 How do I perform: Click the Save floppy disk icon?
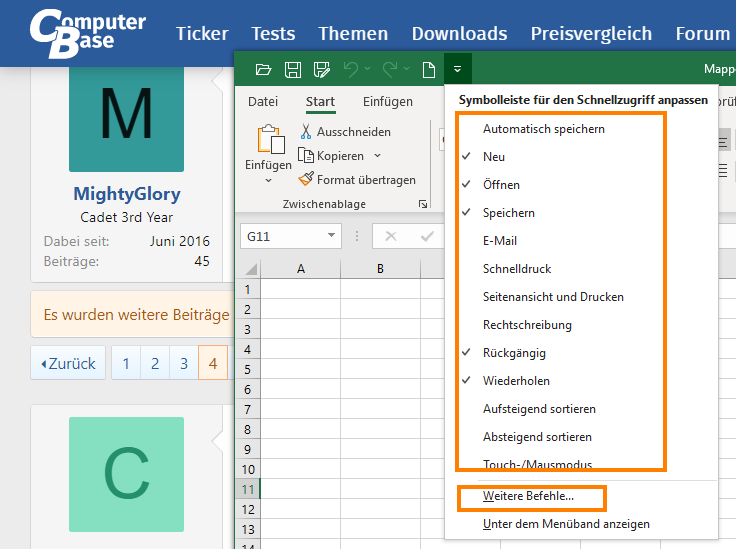click(293, 69)
